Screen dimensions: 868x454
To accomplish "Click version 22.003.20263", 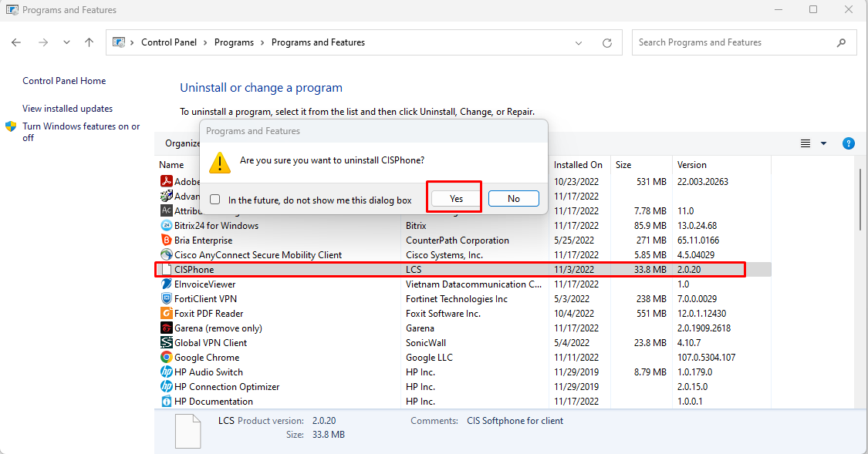I will (702, 181).
